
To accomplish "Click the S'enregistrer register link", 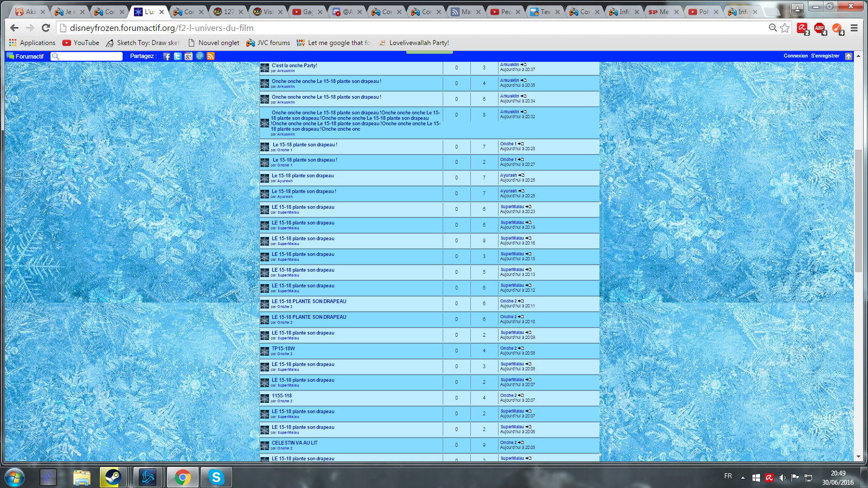I will (825, 56).
